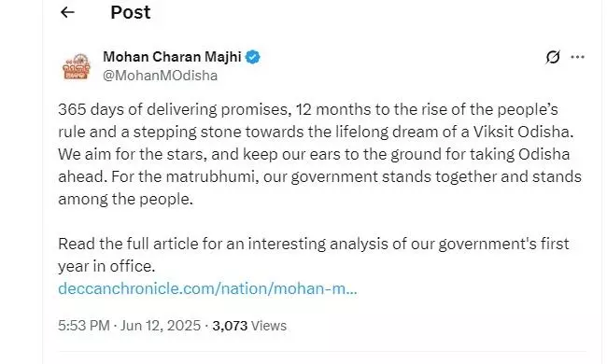This screenshot has height=364, width=607.
Task: Click the Grok slashed-circle icon
Action: 553,57
